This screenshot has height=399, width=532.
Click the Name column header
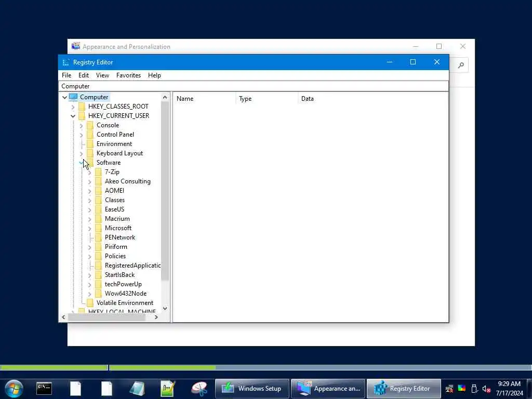click(205, 99)
